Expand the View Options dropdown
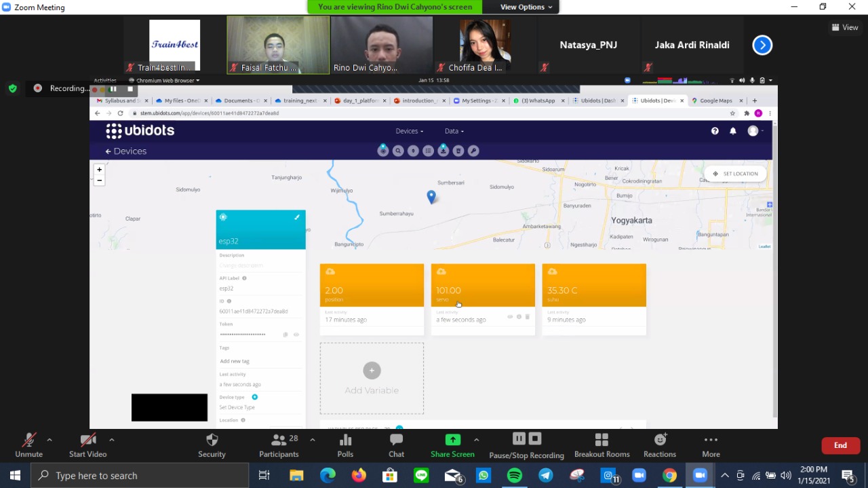868x488 pixels. 526,7
